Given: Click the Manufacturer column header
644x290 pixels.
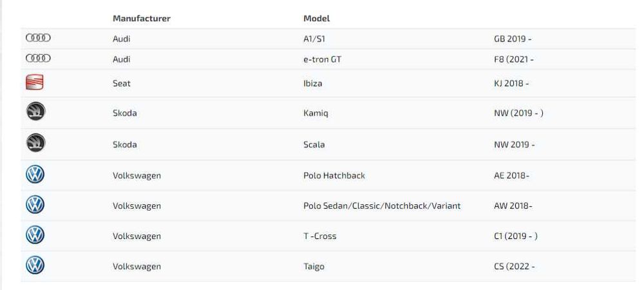Looking at the screenshot, I should coord(141,19).
